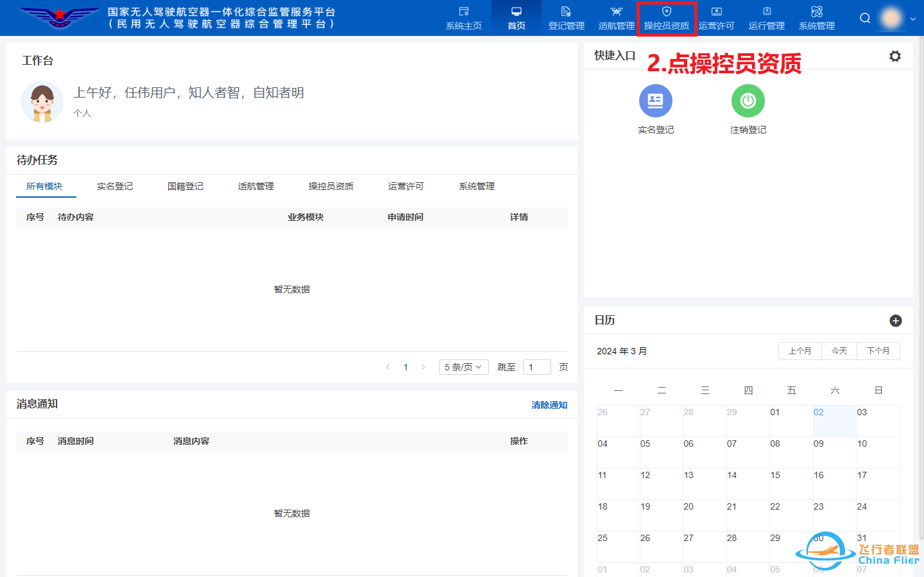Focus the 跳至 page number input
Image resolution: width=924 pixels, height=577 pixels.
click(537, 367)
